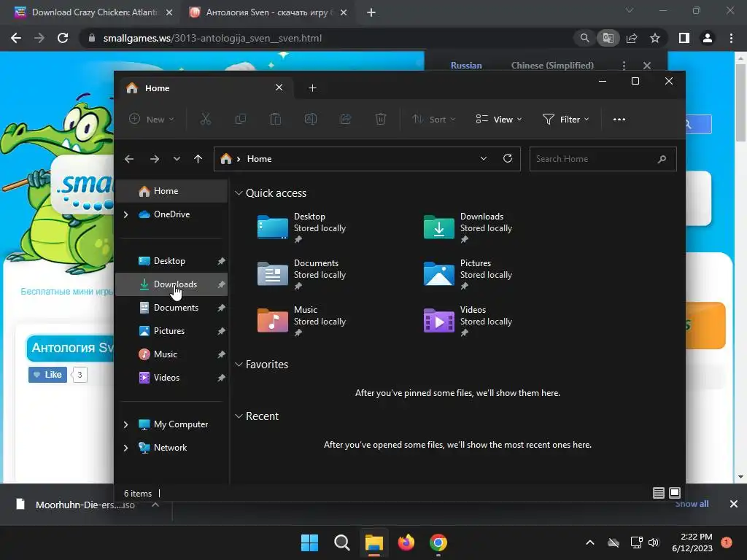Click the Chrome share page icon
The image size is (747, 560).
632,38
